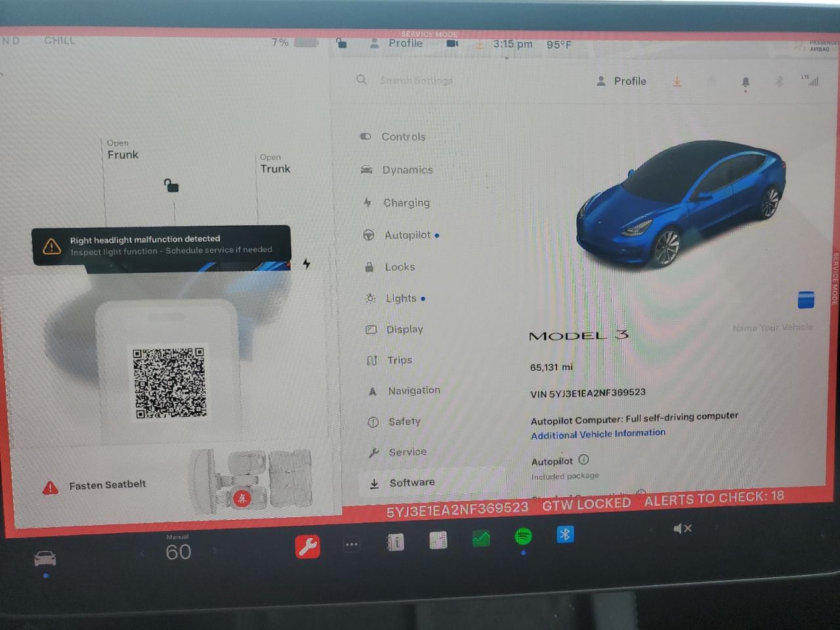The image size is (840, 630).
Task: Tap the charging lightning bolt by the car
Action: 306,263
